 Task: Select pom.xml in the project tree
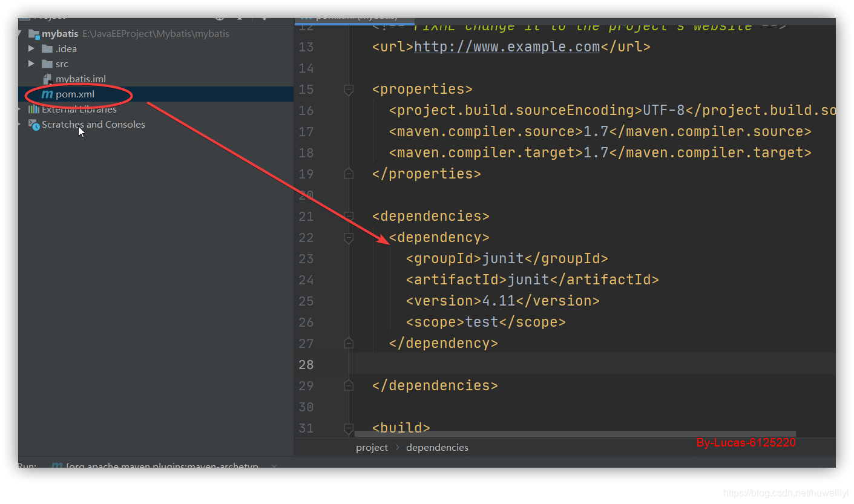(x=75, y=94)
